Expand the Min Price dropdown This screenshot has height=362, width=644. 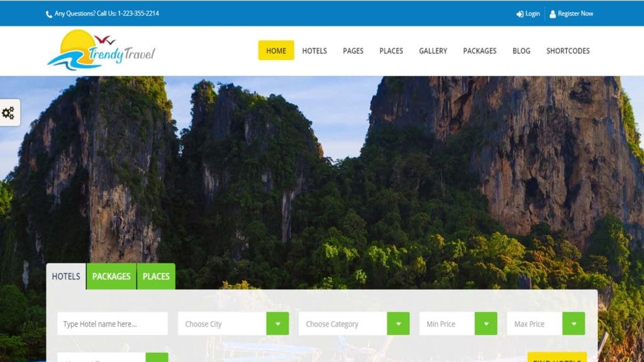(486, 324)
